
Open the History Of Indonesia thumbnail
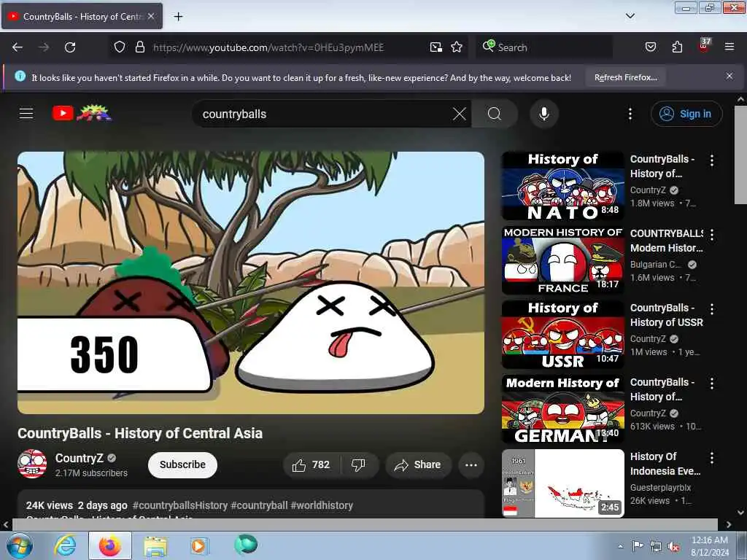point(562,483)
